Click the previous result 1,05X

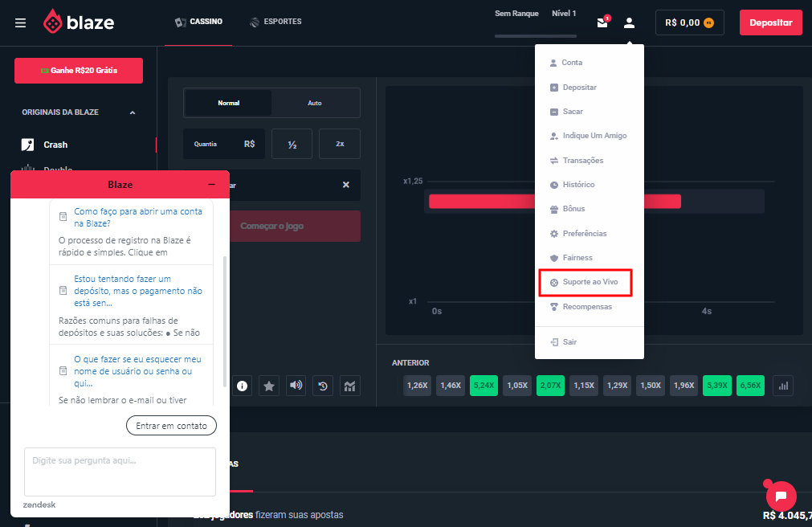pos(516,386)
